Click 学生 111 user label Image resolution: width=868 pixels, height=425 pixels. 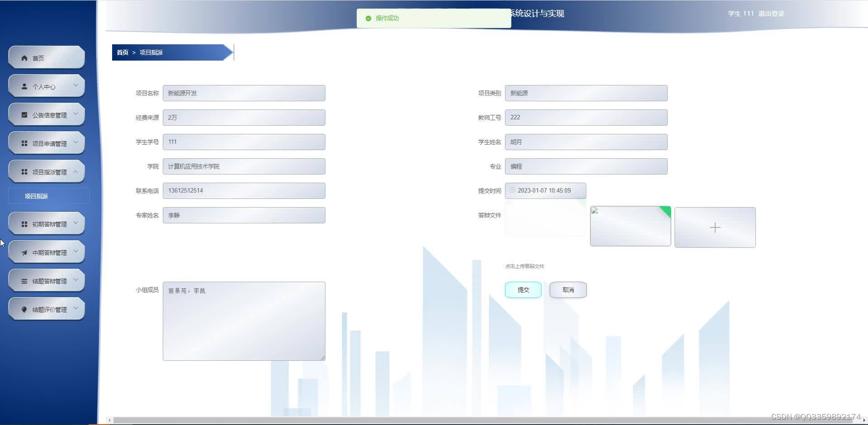741,14
